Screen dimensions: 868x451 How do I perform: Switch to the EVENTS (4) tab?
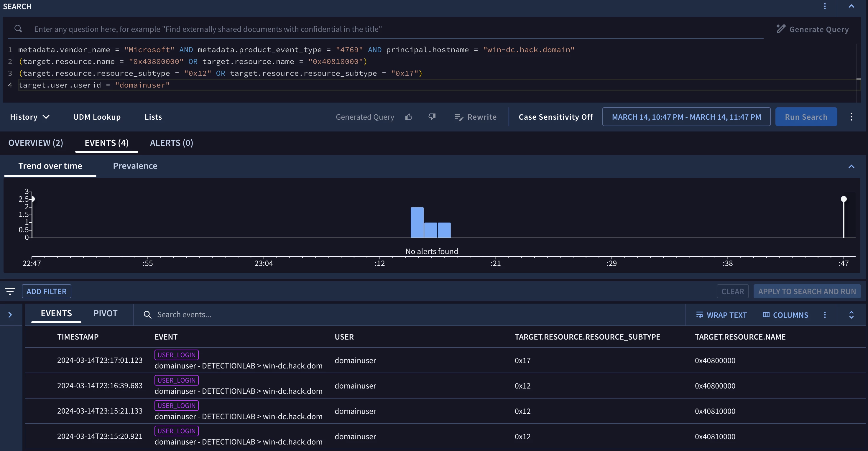[106, 143]
